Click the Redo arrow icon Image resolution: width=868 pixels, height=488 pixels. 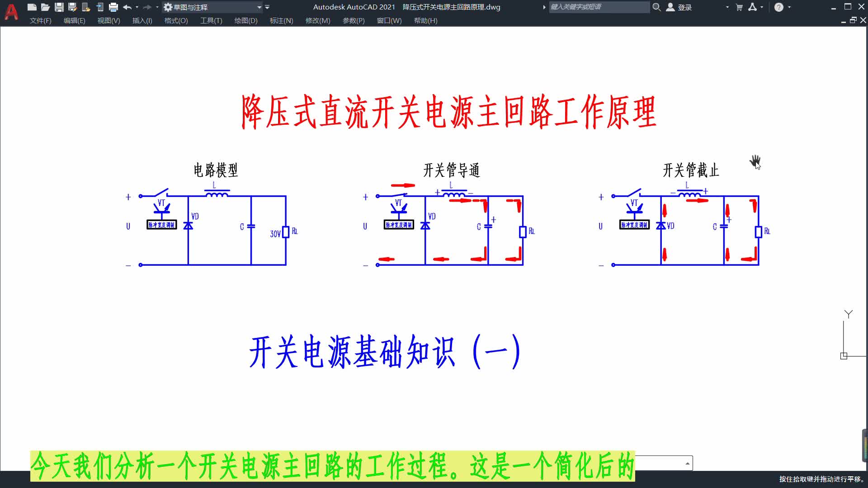pos(147,7)
